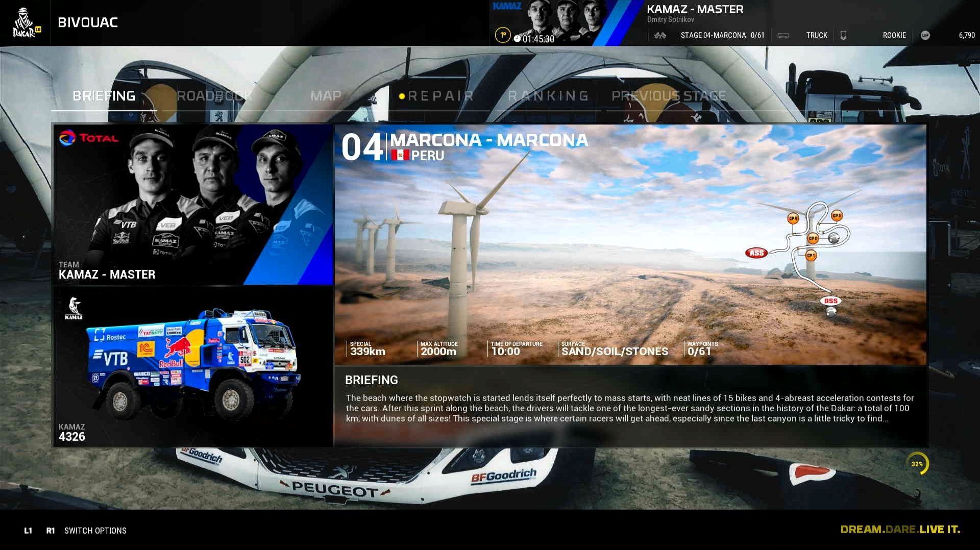Click the Dakar 18 logo
Image resolution: width=980 pixels, height=550 pixels.
point(26,23)
